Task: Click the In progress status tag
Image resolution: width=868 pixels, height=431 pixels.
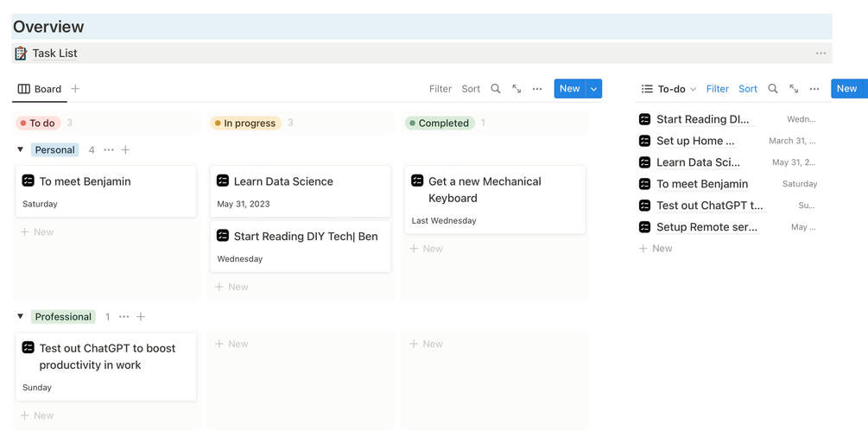Action: point(244,124)
